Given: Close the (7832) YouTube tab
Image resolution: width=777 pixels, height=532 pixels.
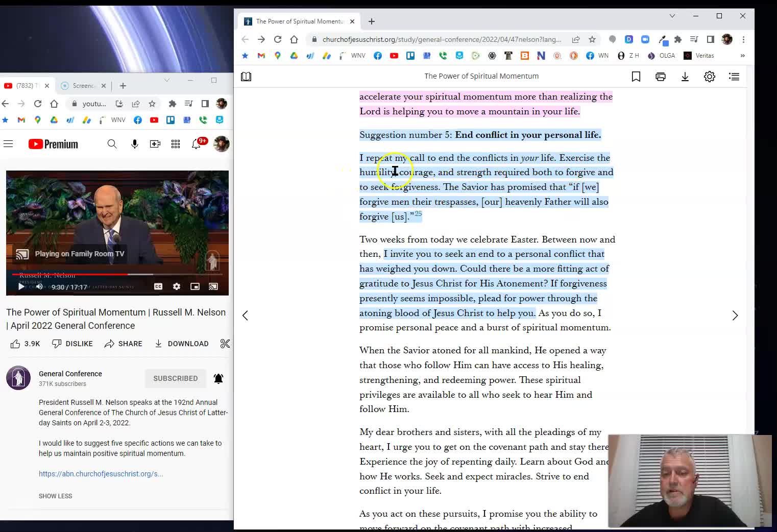Looking at the screenshot, I should tap(47, 86).
